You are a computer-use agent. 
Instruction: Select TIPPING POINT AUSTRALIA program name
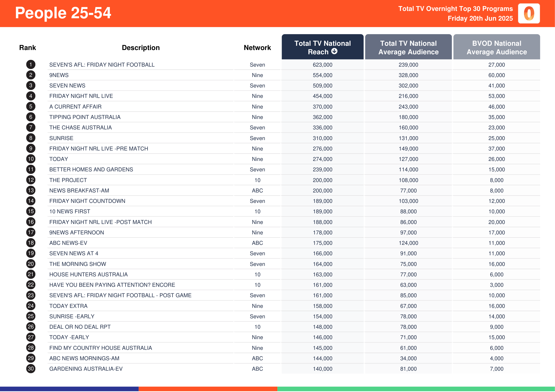[85, 117]
